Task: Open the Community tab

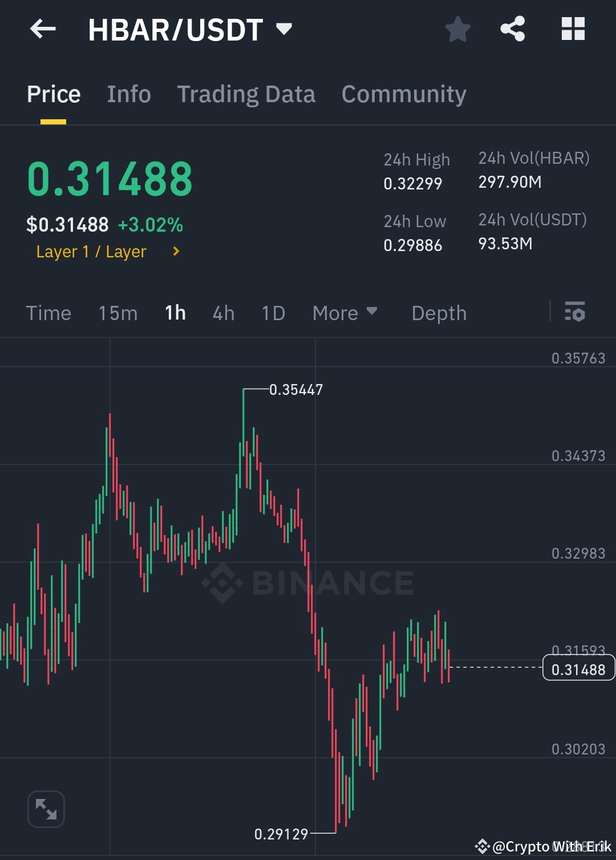Action: 404,94
